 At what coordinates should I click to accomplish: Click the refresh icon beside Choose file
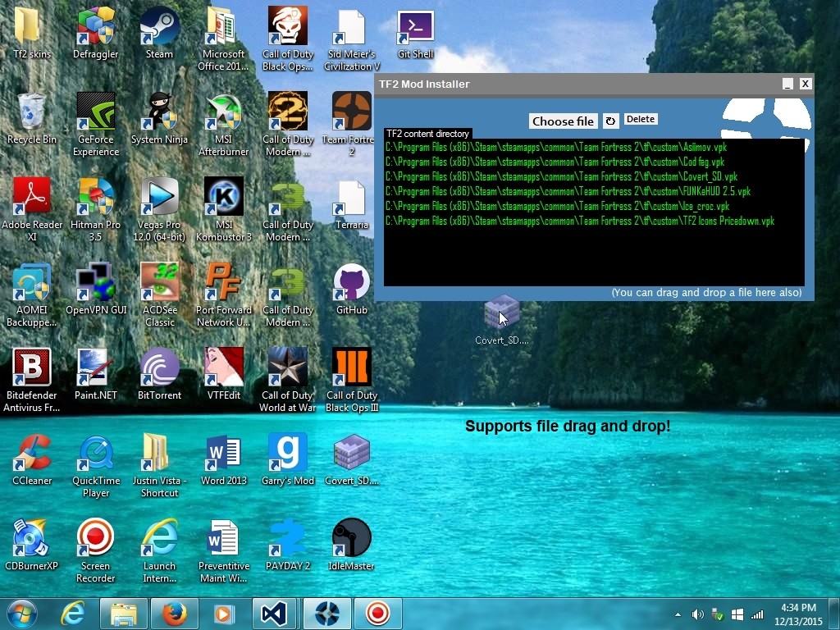tap(610, 121)
